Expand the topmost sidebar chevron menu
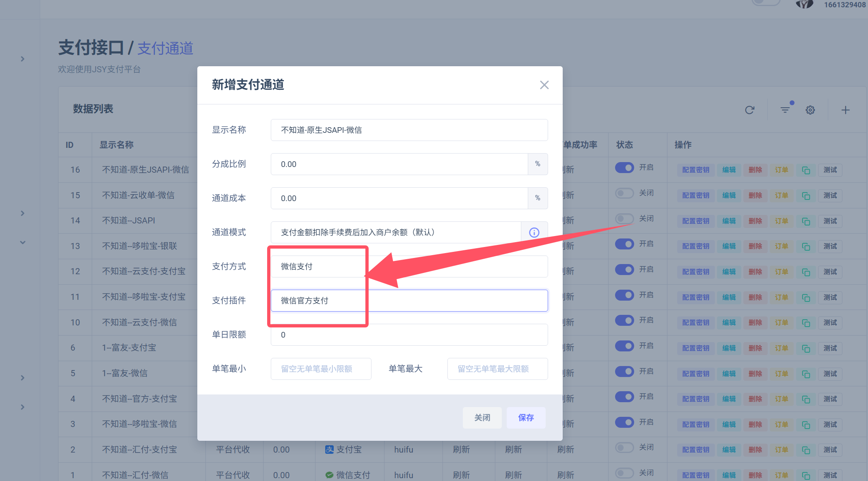This screenshot has width=868, height=481. pos(23,59)
